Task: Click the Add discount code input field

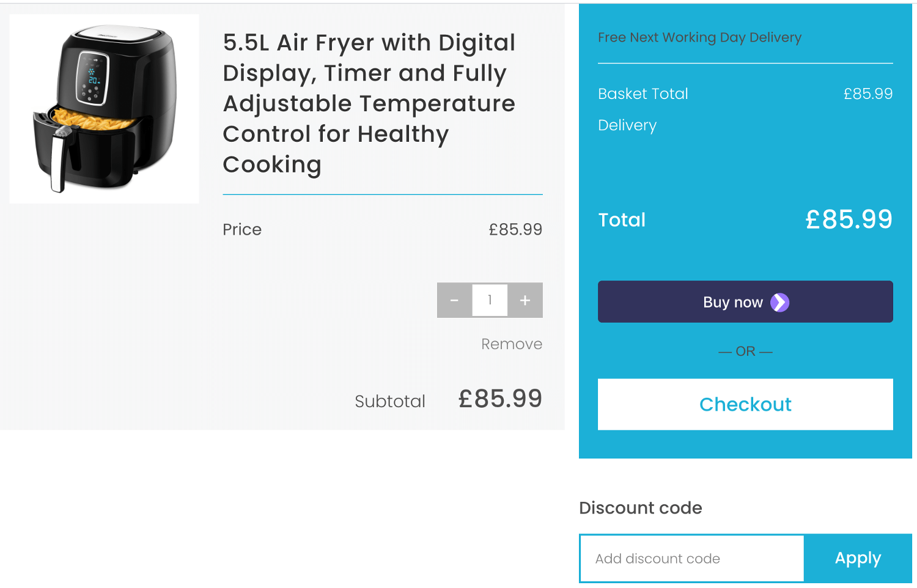Action: pos(691,558)
